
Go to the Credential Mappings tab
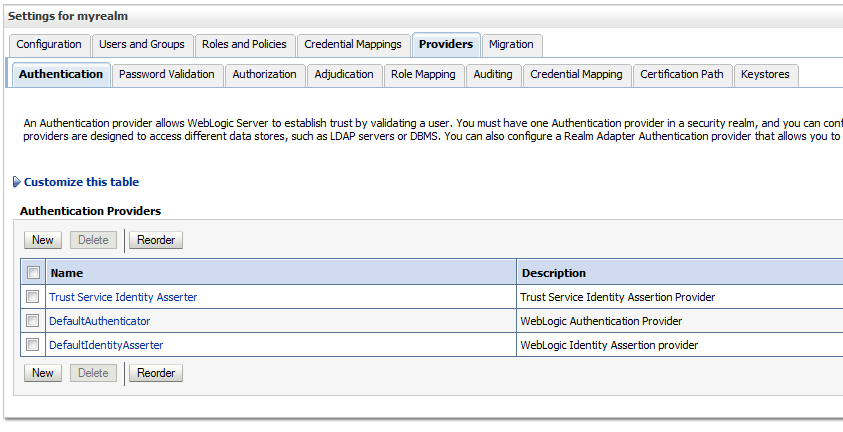click(x=353, y=45)
